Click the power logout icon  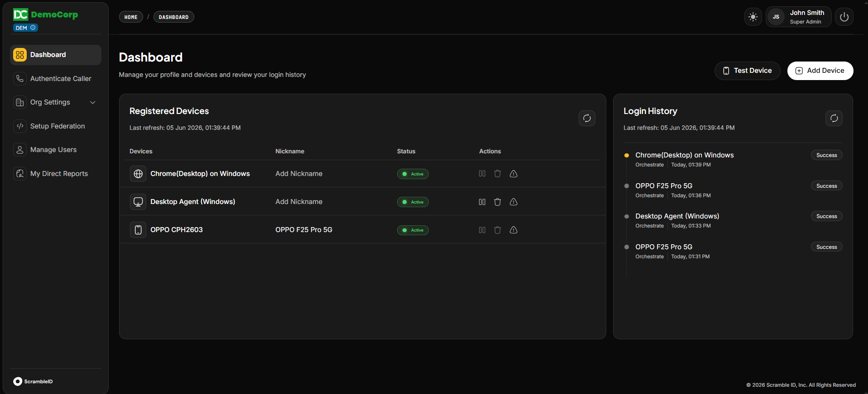point(844,17)
